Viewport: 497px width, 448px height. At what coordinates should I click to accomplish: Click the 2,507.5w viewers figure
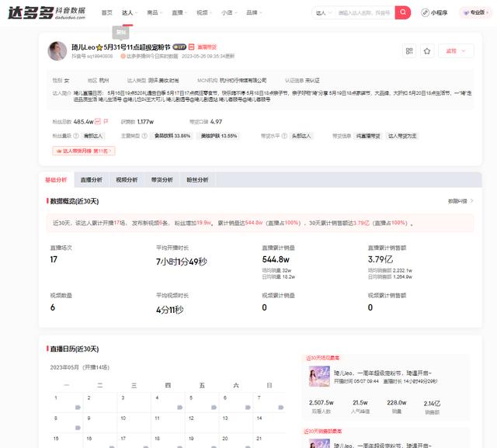tap(321, 402)
